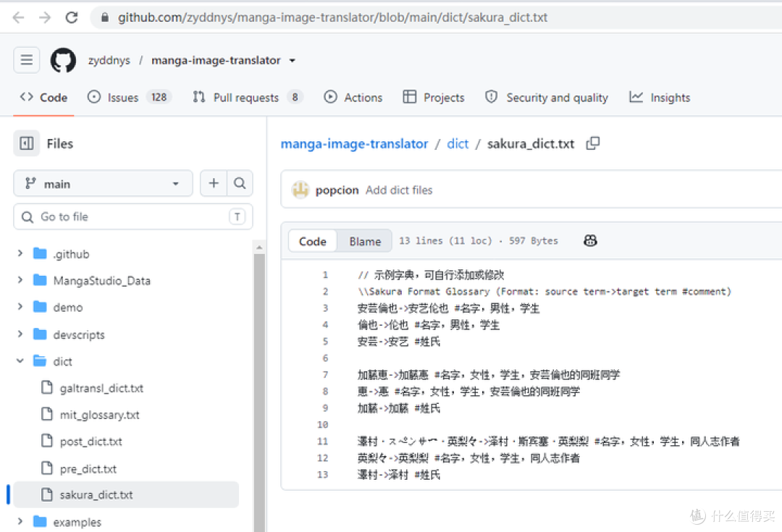Copy file path with the copy icon
Screen dimensions: 782x532
point(593,143)
